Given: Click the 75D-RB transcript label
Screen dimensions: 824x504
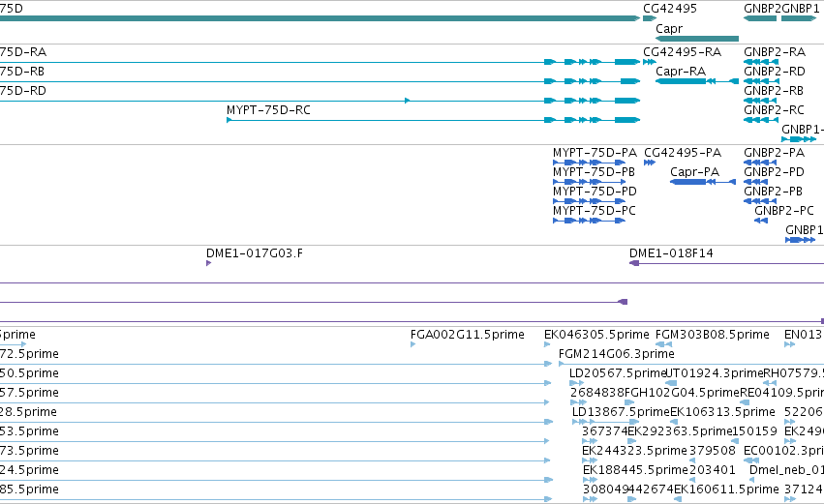Looking at the screenshot, I should 22,72.
